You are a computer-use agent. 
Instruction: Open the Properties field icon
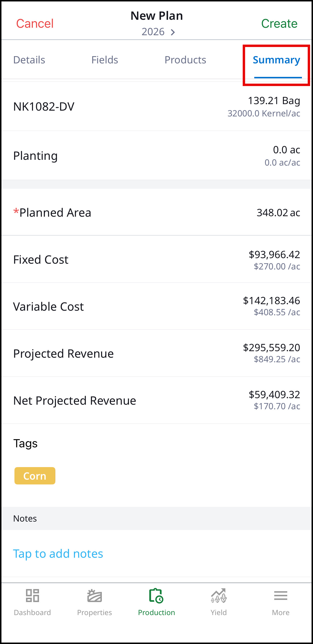[x=94, y=595]
